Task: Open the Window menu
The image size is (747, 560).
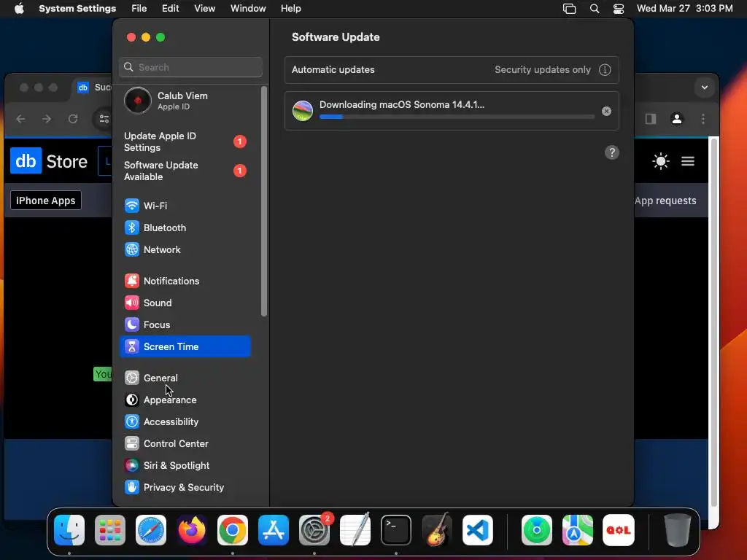Action: click(248, 9)
